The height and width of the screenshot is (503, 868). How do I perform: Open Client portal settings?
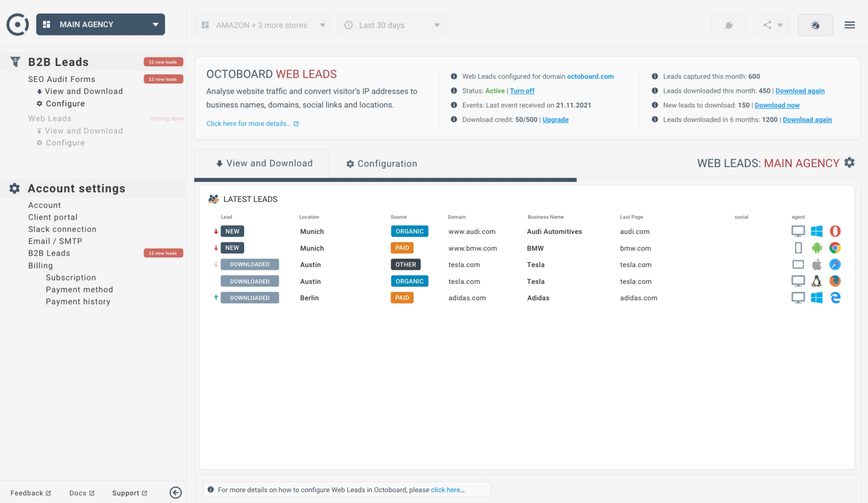53,217
